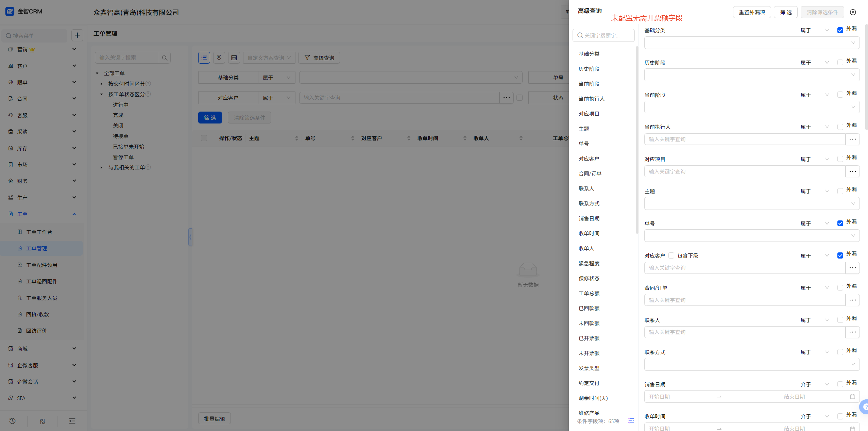Open 工单工作台 in the sidebar
Image resolution: width=868 pixels, height=431 pixels.
[39, 232]
